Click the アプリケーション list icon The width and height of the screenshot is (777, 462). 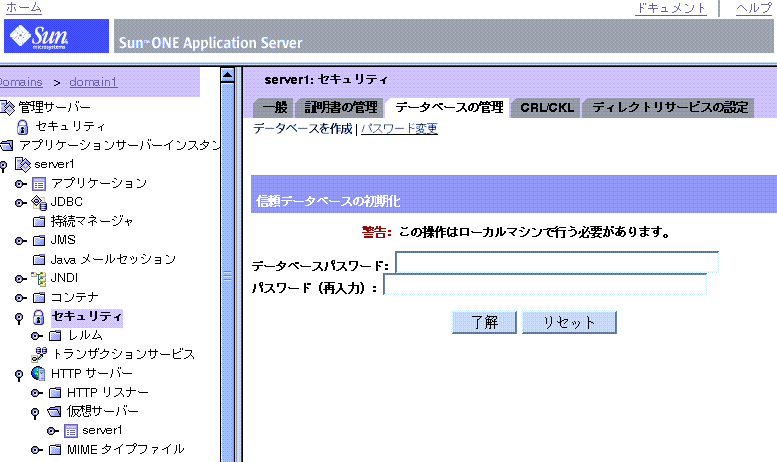pos(39,184)
